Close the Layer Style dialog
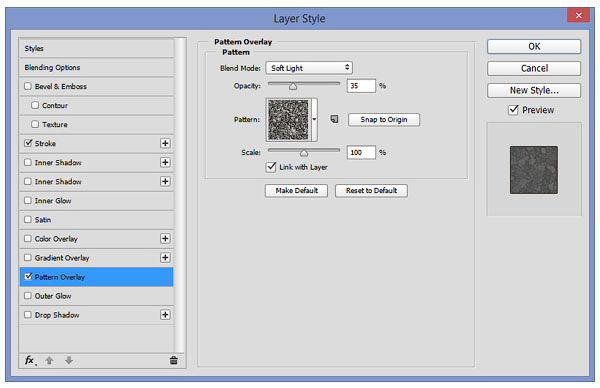The image size is (600, 388). click(578, 15)
